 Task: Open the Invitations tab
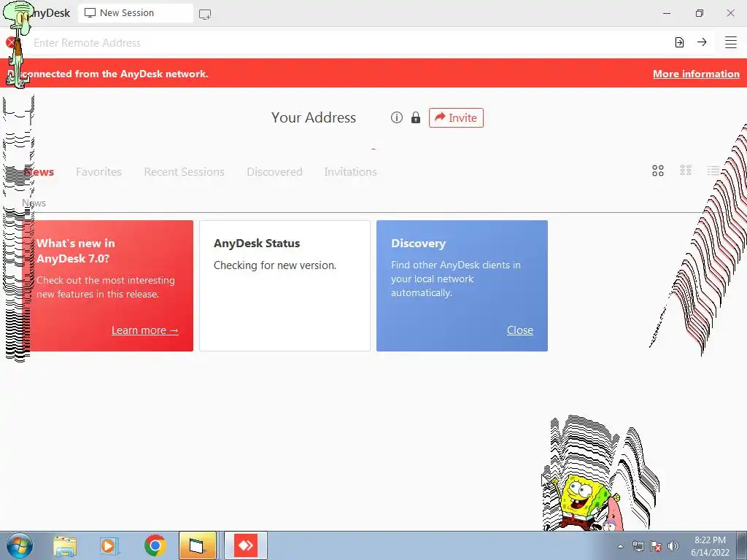(x=350, y=171)
